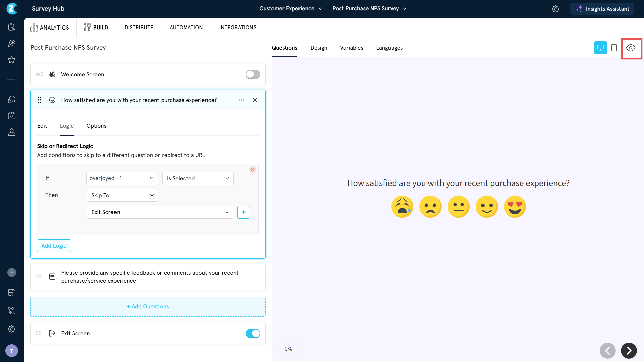
Task: Click the Insights Assistant button
Action: 602,9
